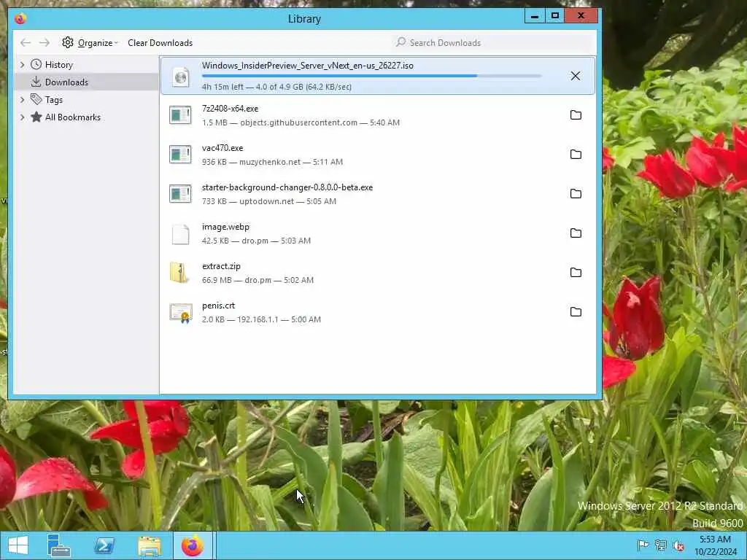Click the certificate icon of penis.crt

181,313
